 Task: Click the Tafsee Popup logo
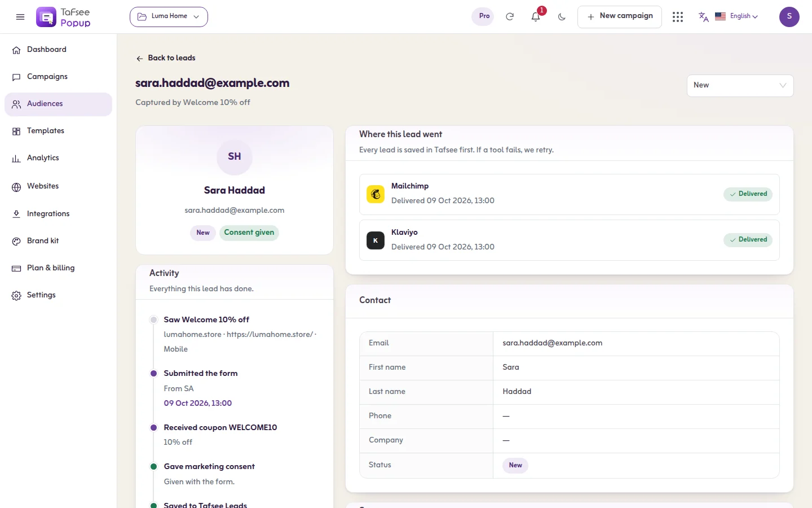coord(64,17)
